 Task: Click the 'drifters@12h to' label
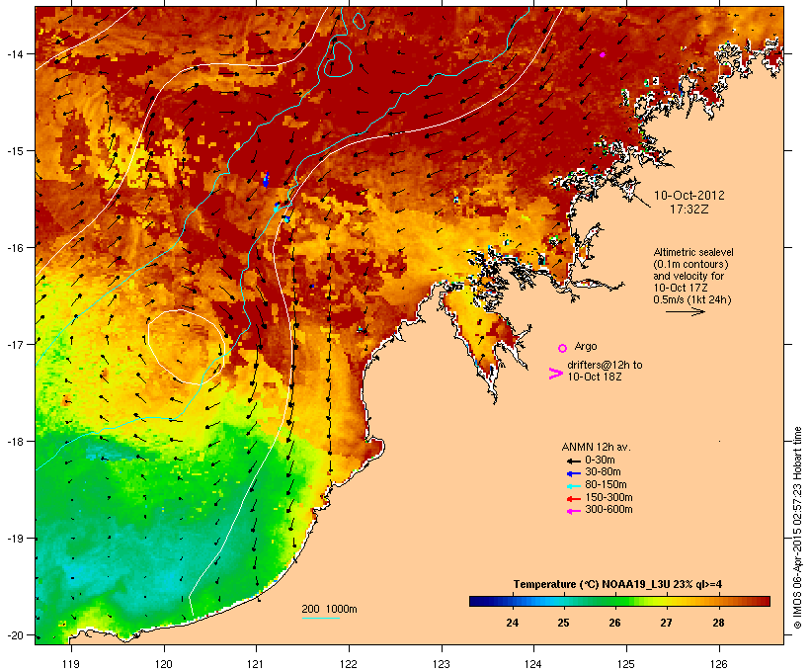click(605, 365)
